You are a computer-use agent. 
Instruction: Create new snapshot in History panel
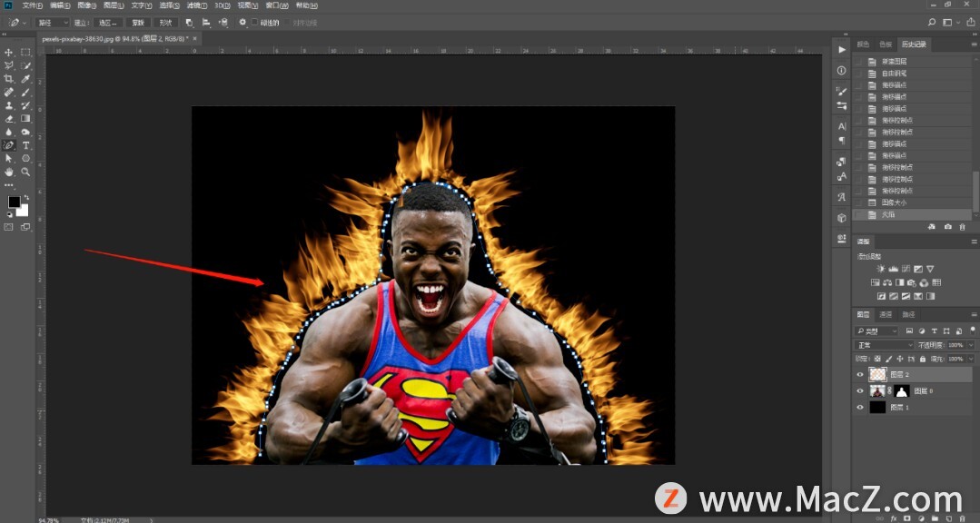tap(948, 226)
